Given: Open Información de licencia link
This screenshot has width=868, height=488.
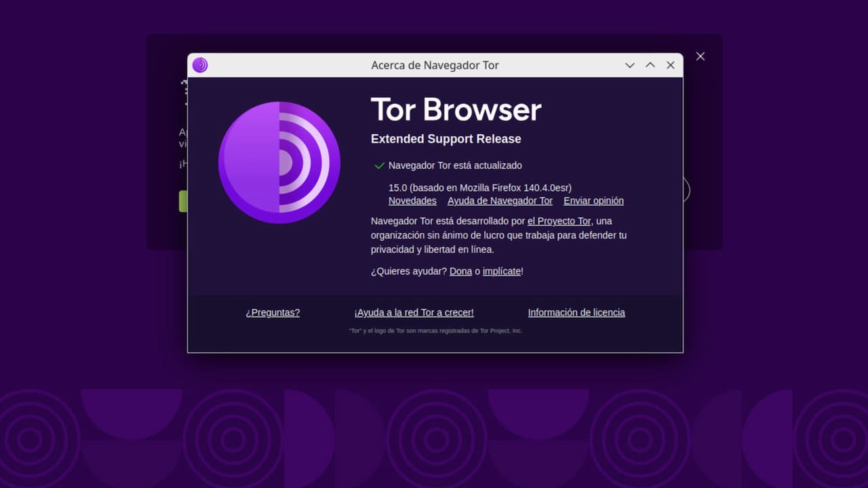Looking at the screenshot, I should [x=576, y=312].
